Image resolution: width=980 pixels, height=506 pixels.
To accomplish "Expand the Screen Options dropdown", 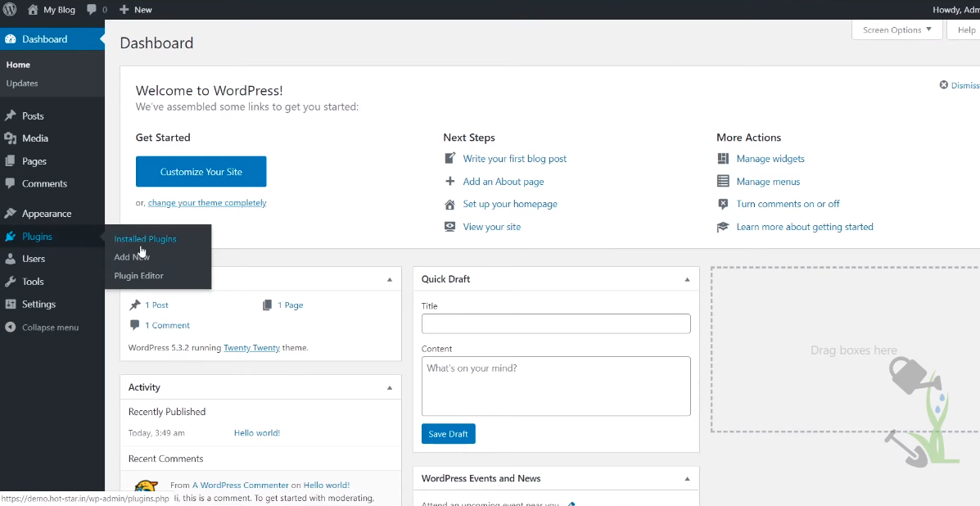I will coord(897,30).
